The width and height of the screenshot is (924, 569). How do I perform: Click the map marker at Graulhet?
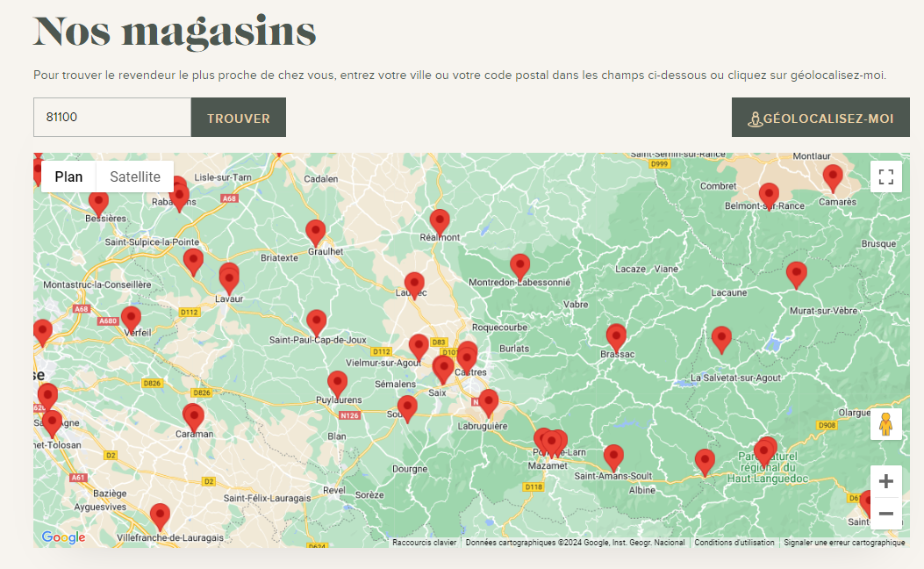(316, 233)
